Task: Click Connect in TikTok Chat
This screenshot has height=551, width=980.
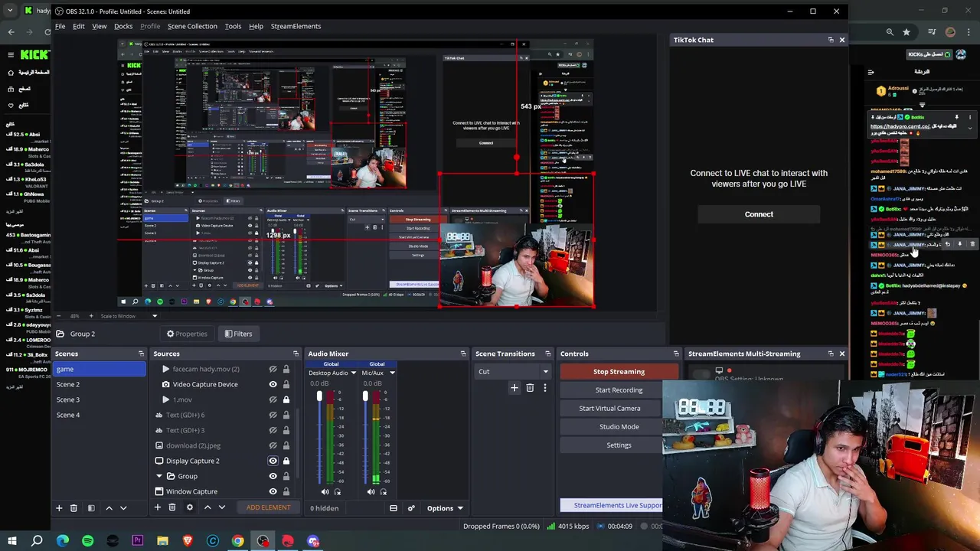Action: 759,214
